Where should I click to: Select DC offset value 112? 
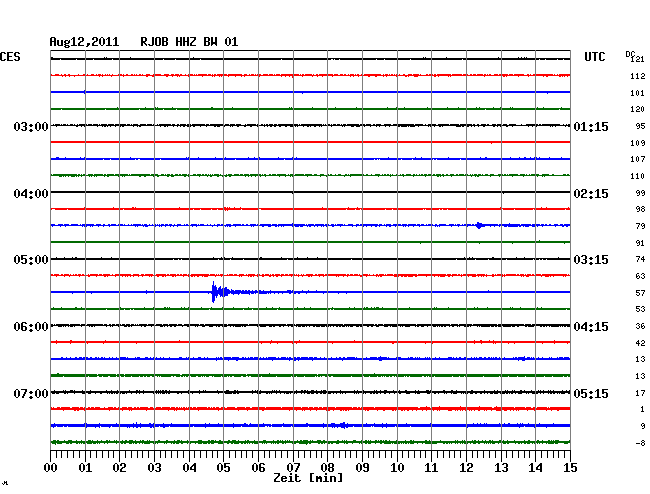pyautogui.click(x=638, y=76)
